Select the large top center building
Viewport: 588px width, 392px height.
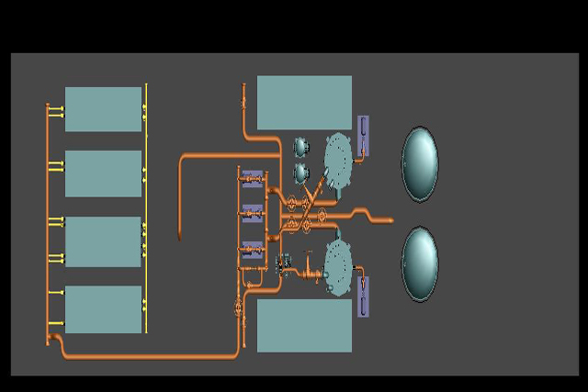tap(304, 103)
